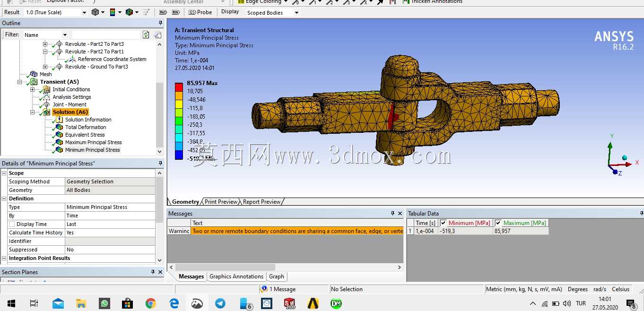Click the dark blue legend color band

click(x=179, y=155)
